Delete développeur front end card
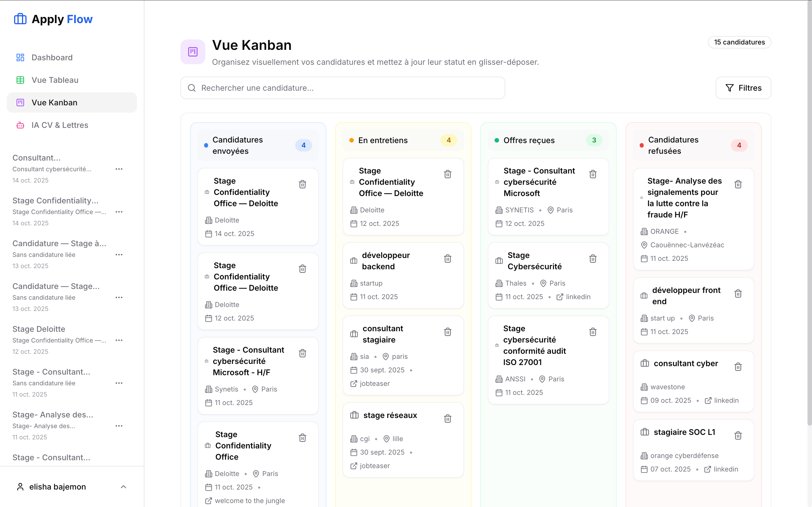Viewport: 812px width, 507px height. click(738, 294)
